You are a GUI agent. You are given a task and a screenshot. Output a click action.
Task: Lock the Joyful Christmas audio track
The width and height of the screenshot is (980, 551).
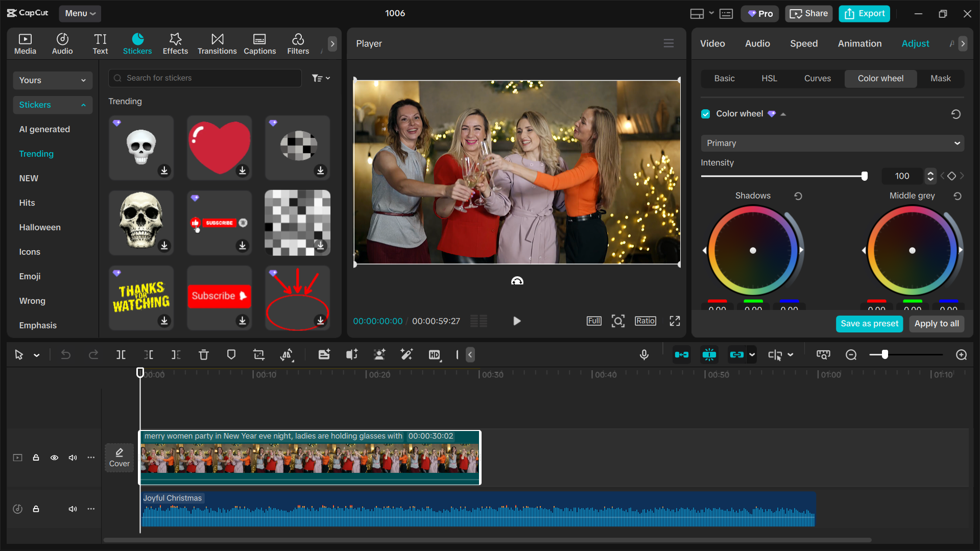pyautogui.click(x=36, y=509)
